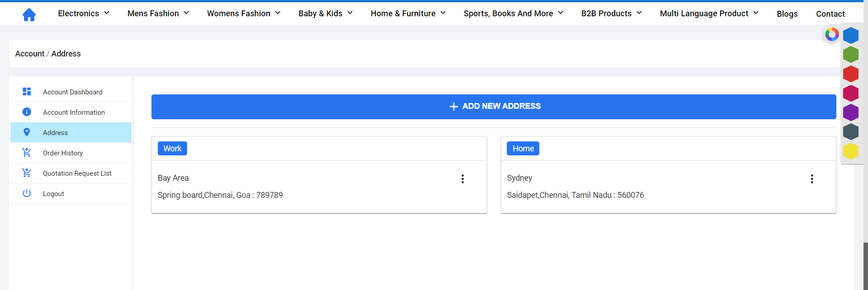This screenshot has width=868, height=290.
Task: Pick the dark slate theme color swatch
Action: coord(851,132)
